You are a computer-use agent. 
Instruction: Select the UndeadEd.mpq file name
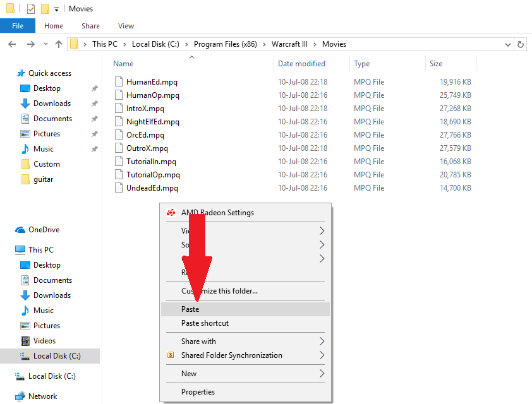pyautogui.click(x=152, y=187)
